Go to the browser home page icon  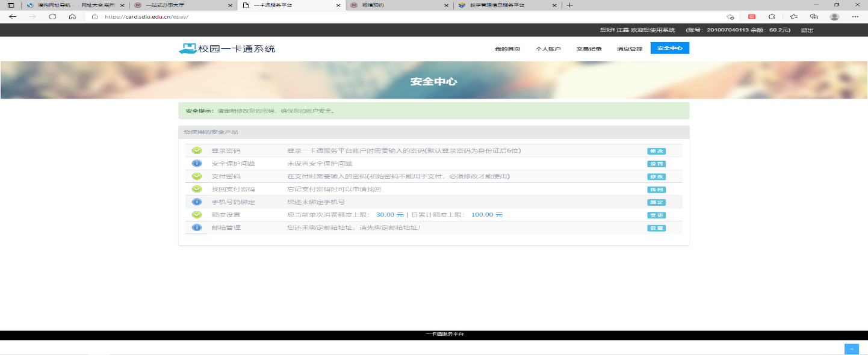pyautogui.click(x=72, y=17)
